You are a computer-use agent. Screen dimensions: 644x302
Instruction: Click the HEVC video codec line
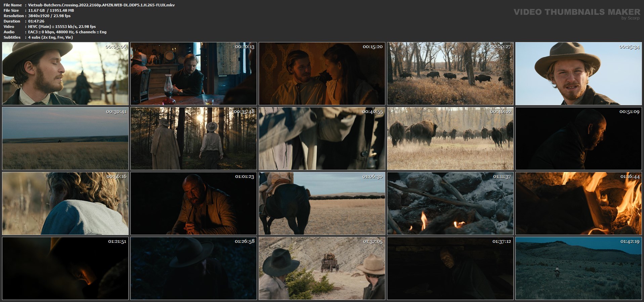tap(62, 27)
